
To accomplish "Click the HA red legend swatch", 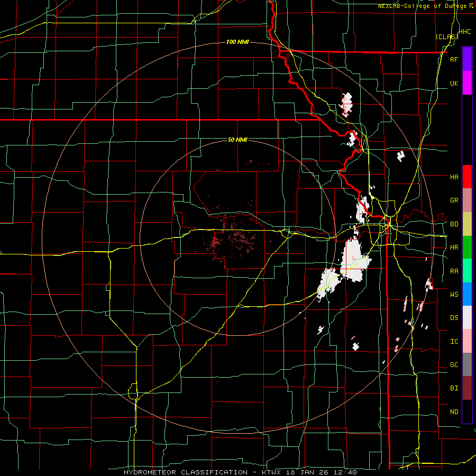I will (467, 177).
